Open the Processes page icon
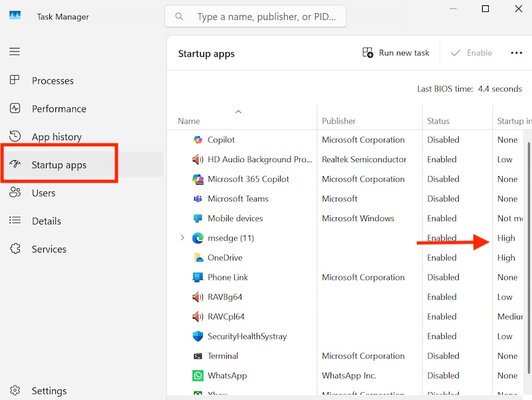Screen dimensions: 532x400 [15, 80]
